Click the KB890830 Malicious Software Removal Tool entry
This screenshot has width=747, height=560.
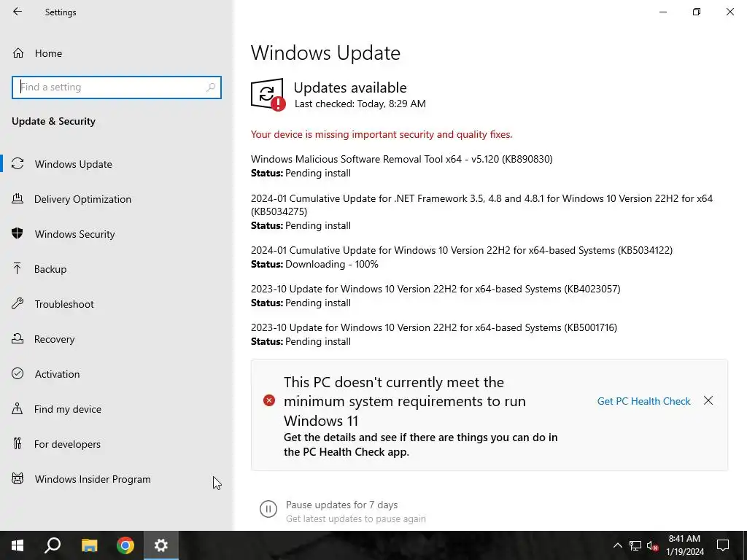point(402,159)
